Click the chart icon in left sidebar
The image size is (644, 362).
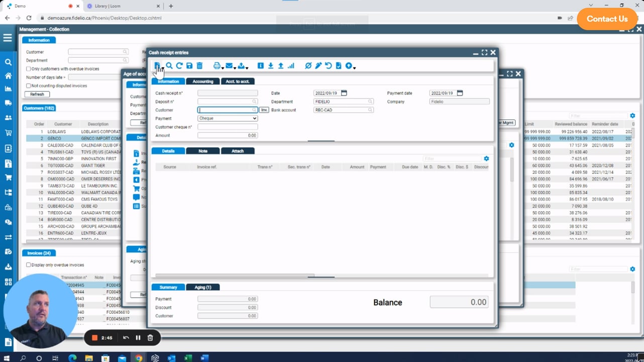click(x=8, y=89)
